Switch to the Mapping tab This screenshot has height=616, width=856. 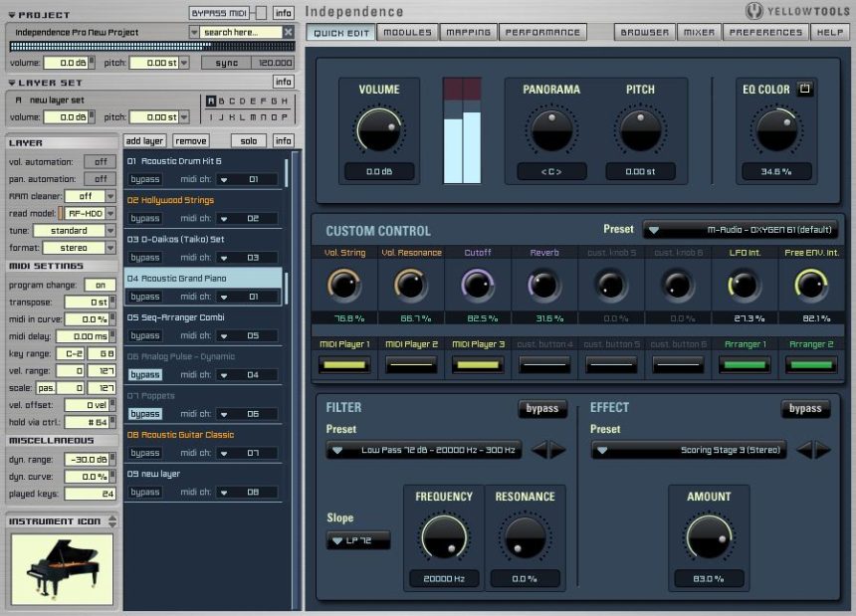[468, 32]
